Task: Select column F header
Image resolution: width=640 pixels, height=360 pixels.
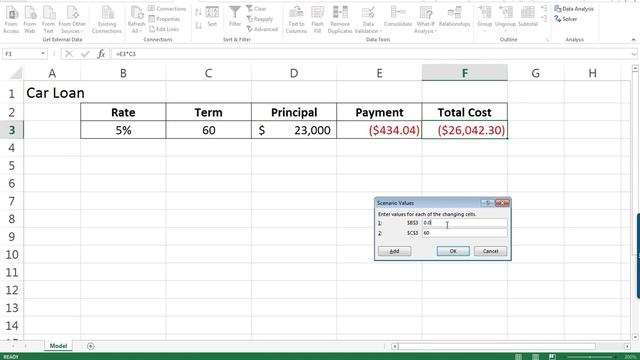Action: (464, 73)
